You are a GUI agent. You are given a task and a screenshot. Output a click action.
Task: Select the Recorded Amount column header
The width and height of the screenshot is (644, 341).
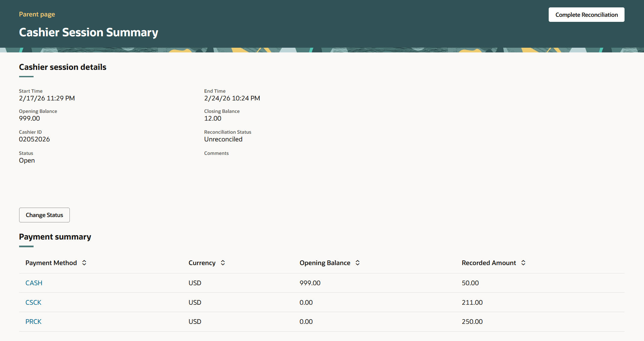[x=489, y=263]
